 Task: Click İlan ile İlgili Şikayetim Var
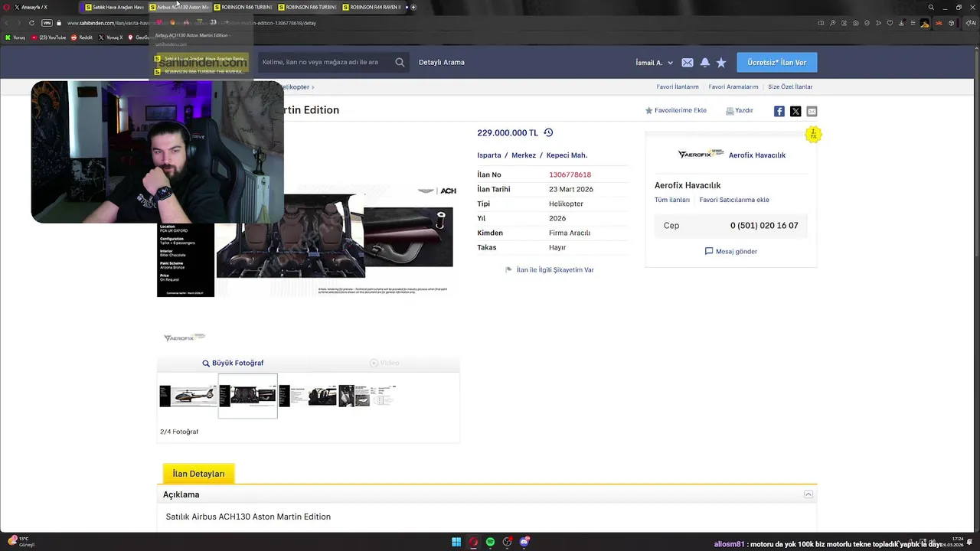click(550, 270)
